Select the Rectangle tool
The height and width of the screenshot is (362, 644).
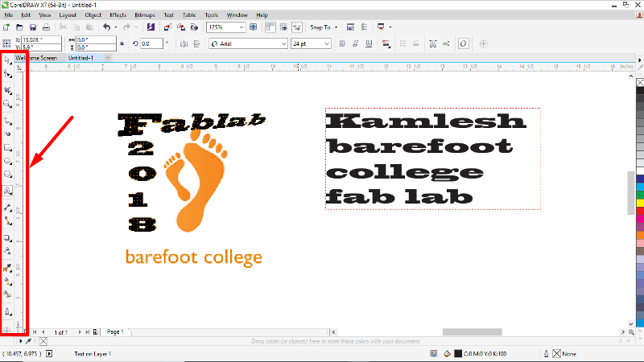tap(7, 147)
